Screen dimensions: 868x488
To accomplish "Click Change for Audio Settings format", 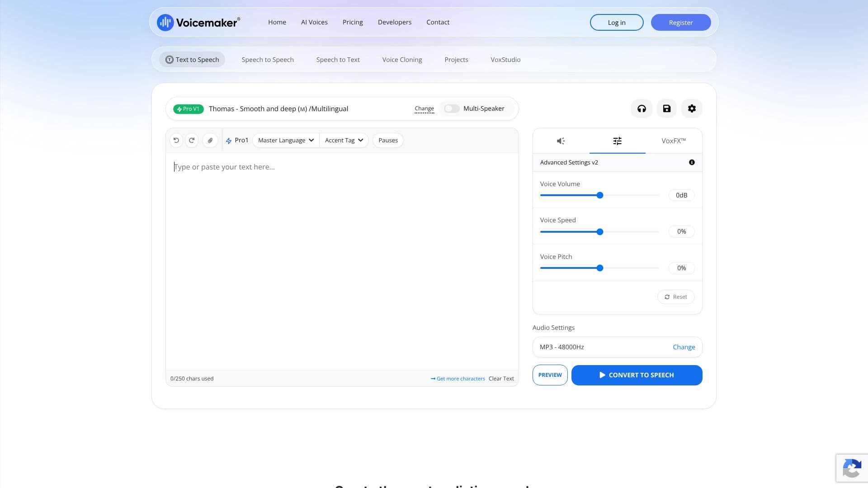I will pyautogui.click(x=684, y=347).
